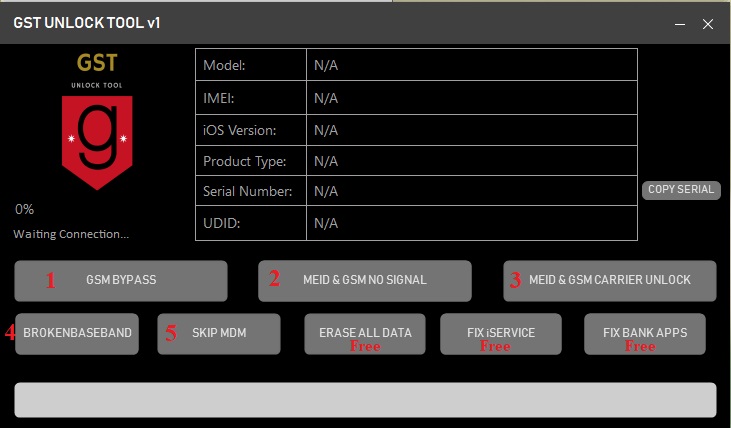The image size is (731, 428).
Task: Select the UDID N/A value
Action: (472, 223)
